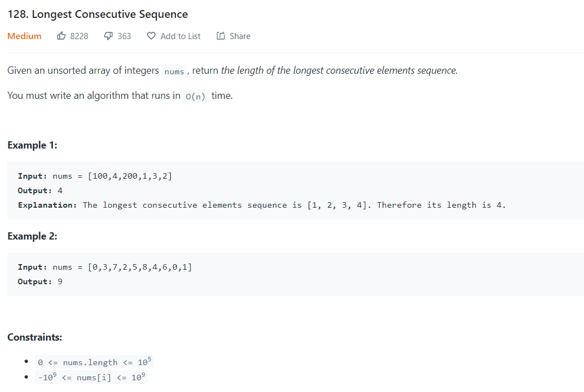Toggle the like on this problem
Viewport: 584px width, 392px height.
(62, 35)
